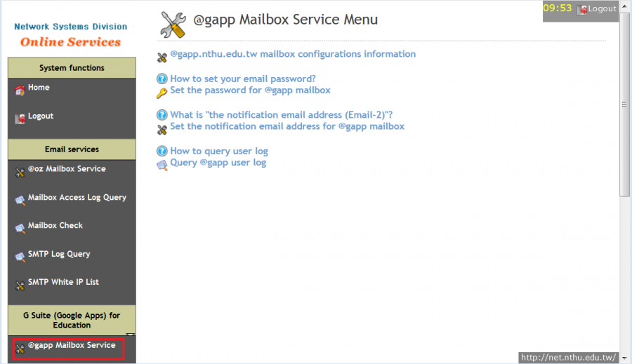The height and width of the screenshot is (364, 632).
Task: Open Set the password for @gapp mailbox
Action: click(x=250, y=90)
